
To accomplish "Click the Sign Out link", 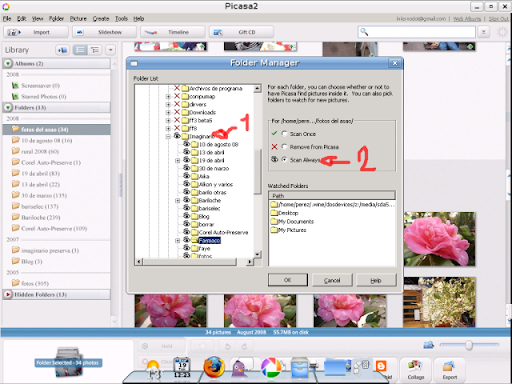I will click(498, 19).
